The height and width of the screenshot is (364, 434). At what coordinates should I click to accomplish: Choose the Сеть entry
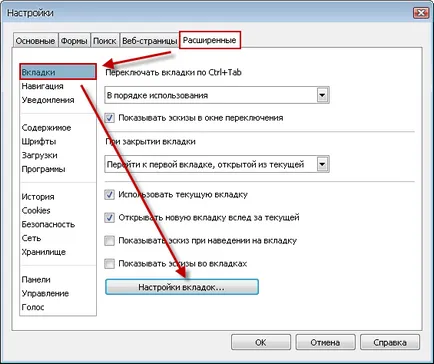[x=31, y=238]
